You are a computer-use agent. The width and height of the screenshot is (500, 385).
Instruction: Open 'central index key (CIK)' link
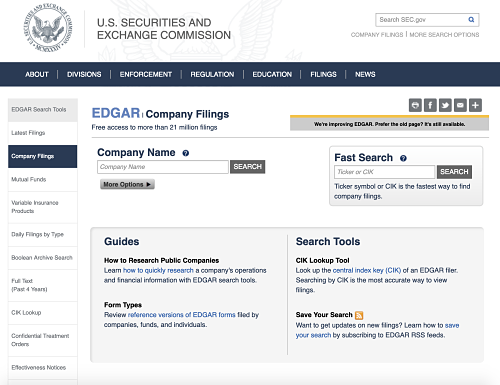pos(367,270)
